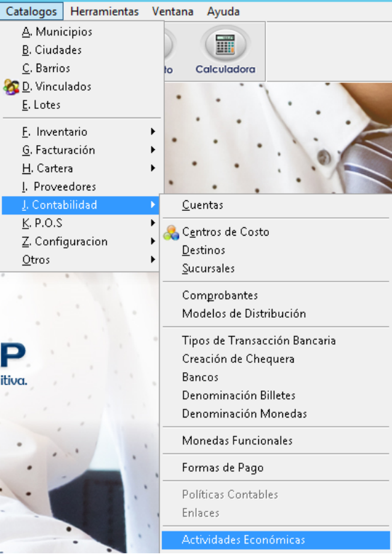Open the Calculadora toolbar icon

[226, 51]
